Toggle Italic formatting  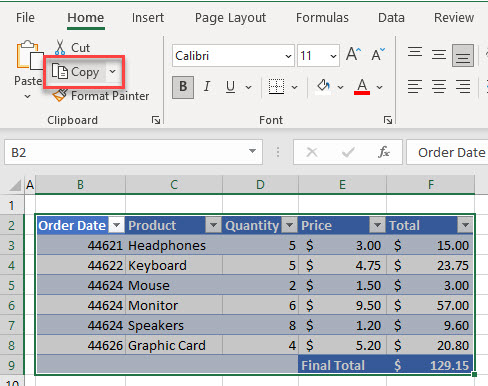(207, 87)
